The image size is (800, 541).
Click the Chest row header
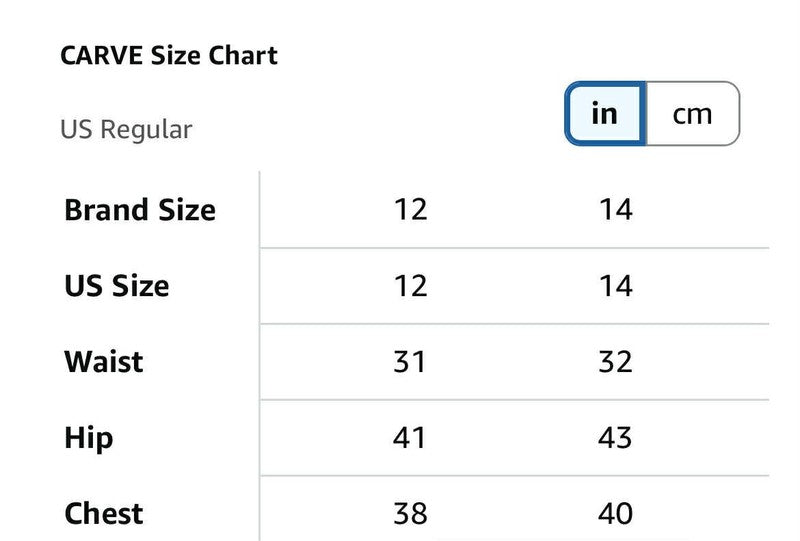[104, 514]
